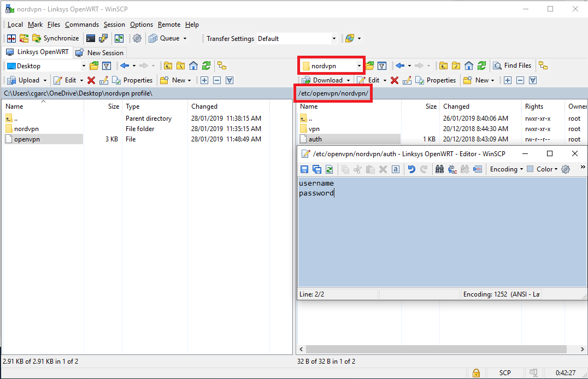This screenshot has width=588, height=379.
Task: Open the New Session tab
Action: click(x=100, y=53)
